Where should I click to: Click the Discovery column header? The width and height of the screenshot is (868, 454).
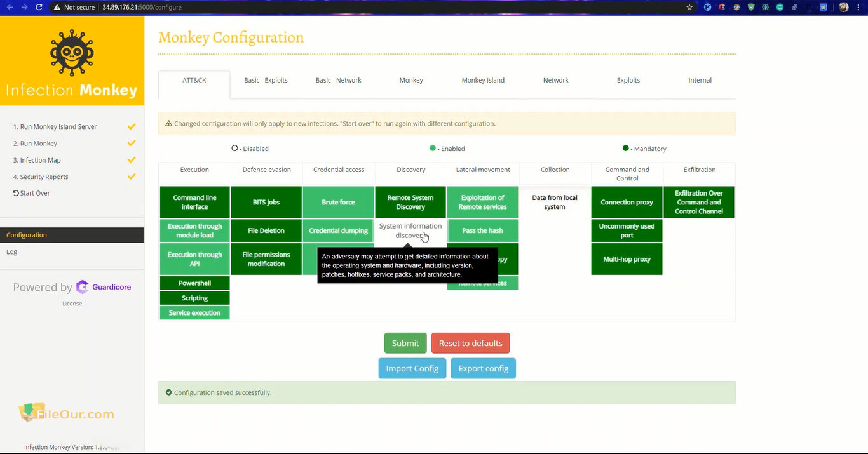coord(410,170)
